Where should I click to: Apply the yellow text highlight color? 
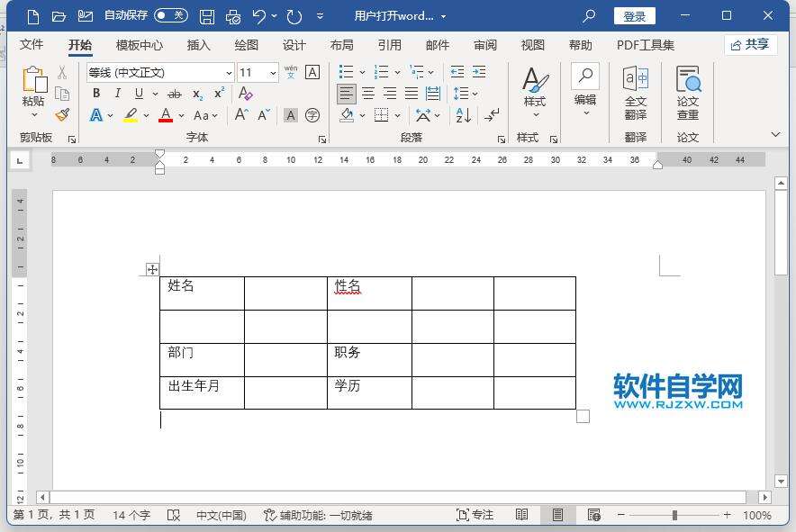pos(131,115)
